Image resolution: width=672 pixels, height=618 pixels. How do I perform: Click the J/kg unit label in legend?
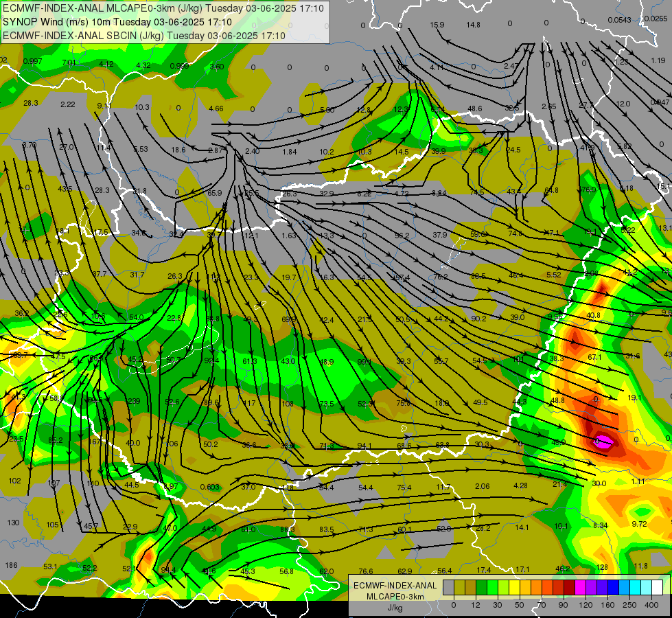click(395, 608)
